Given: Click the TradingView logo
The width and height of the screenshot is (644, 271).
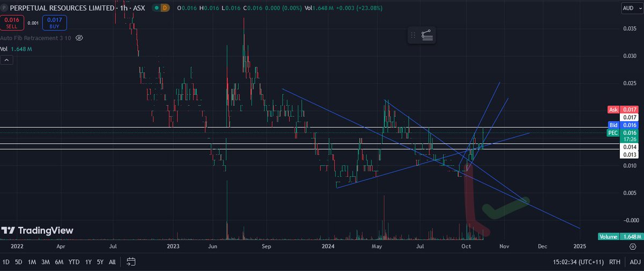Looking at the screenshot, I should pos(37,230).
